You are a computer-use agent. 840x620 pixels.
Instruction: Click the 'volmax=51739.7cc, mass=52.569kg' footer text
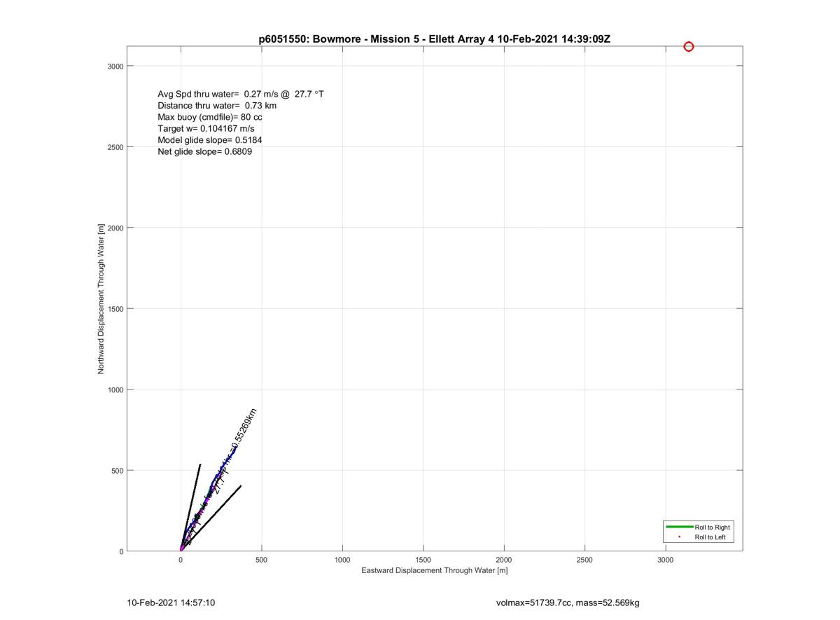[568, 602]
